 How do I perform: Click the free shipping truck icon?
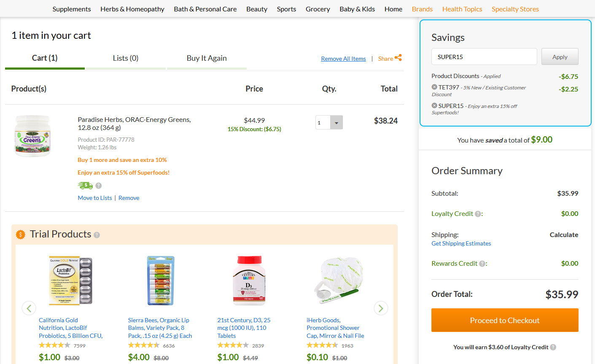pyautogui.click(x=85, y=186)
